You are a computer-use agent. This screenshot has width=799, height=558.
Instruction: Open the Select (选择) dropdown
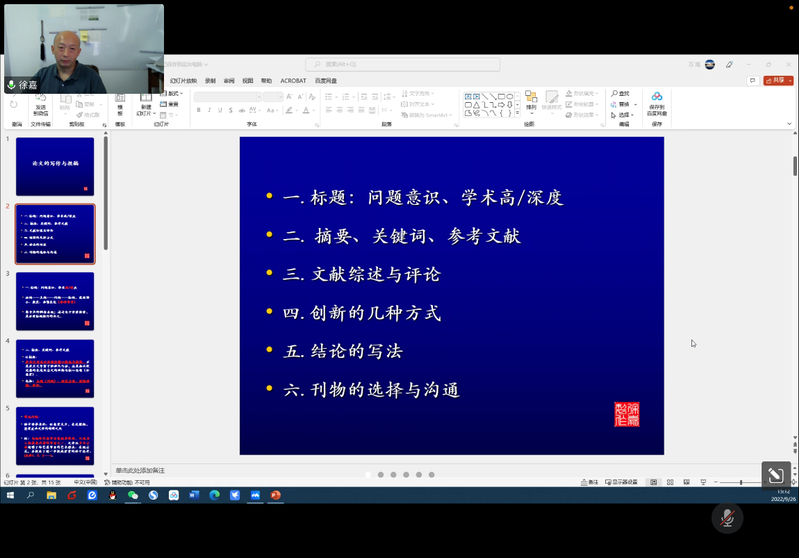point(624,115)
